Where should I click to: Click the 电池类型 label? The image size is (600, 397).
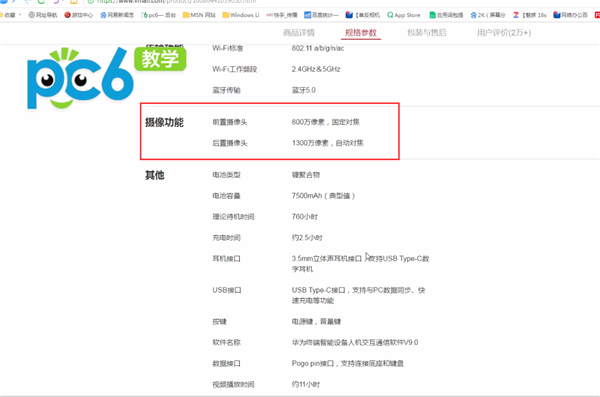pyautogui.click(x=227, y=175)
